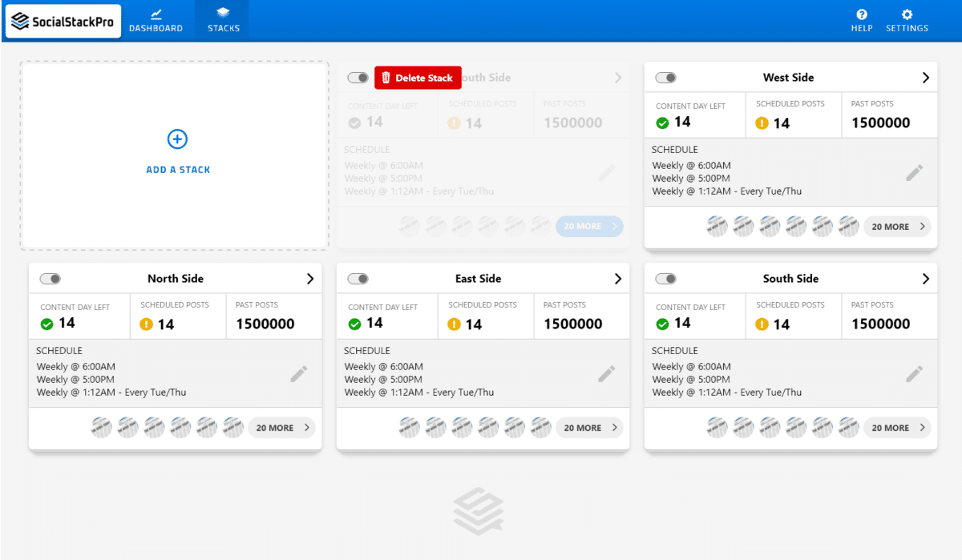
Task: Click first account avatar in North Side card
Action: tap(101, 428)
